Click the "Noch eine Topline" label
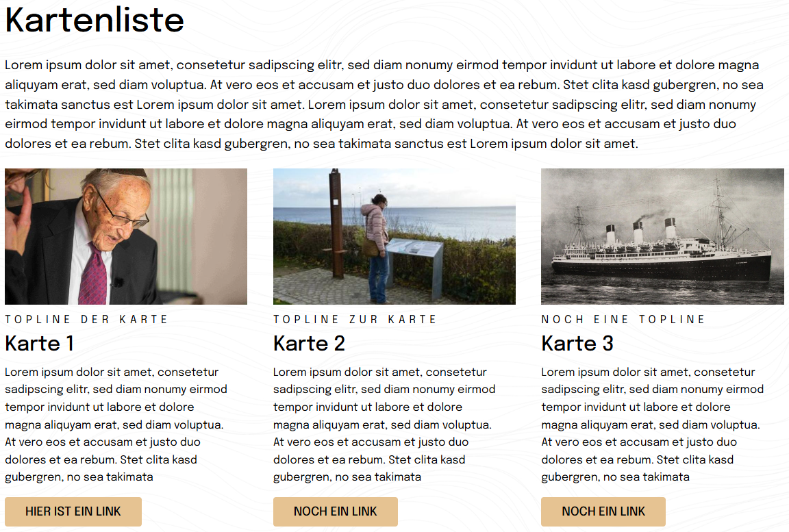Viewport: 789px width, 532px height. (x=623, y=319)
